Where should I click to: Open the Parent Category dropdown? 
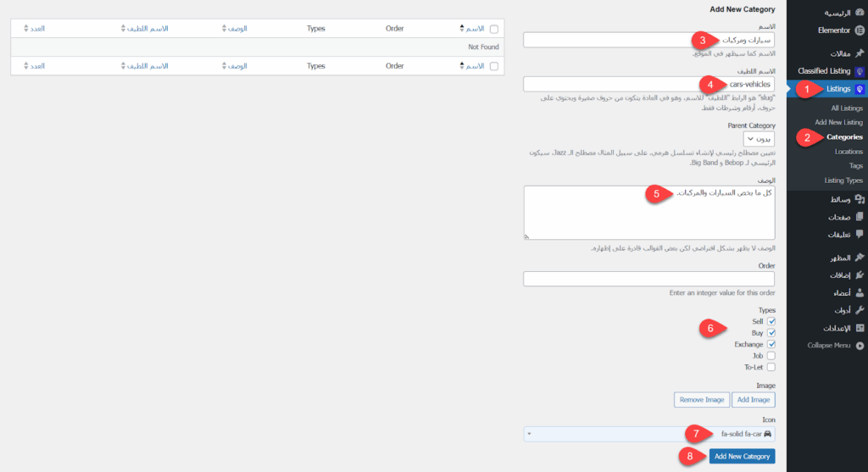pos(759,138)
